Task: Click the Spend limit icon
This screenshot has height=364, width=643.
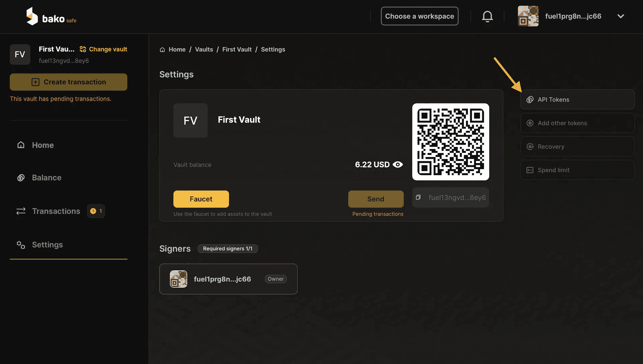Action: coord(529,170)
